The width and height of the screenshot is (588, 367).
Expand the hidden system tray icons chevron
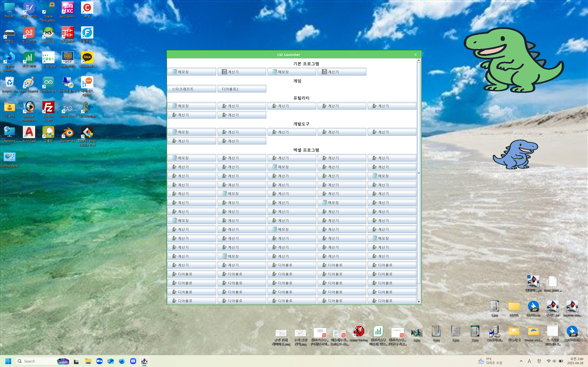(521, 361)
